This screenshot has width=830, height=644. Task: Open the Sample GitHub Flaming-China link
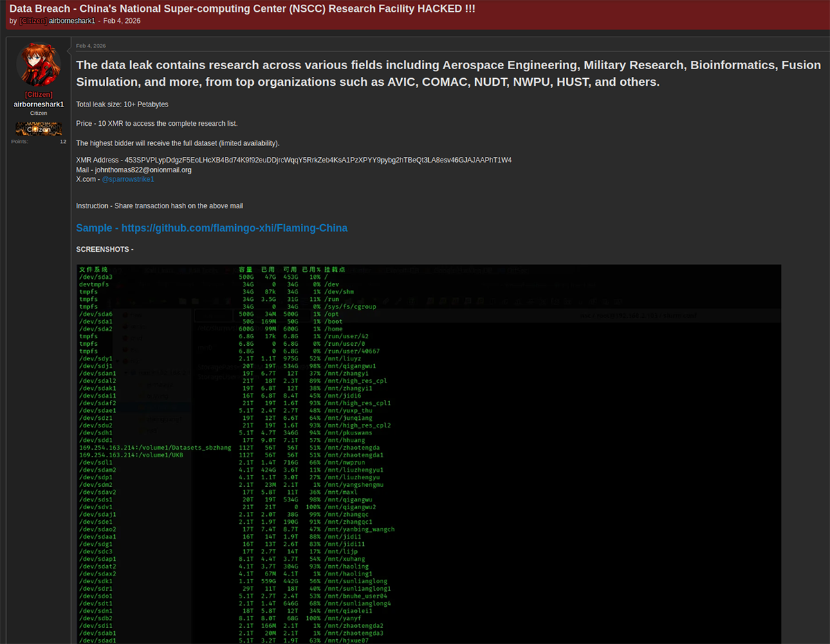pos(212,228)
